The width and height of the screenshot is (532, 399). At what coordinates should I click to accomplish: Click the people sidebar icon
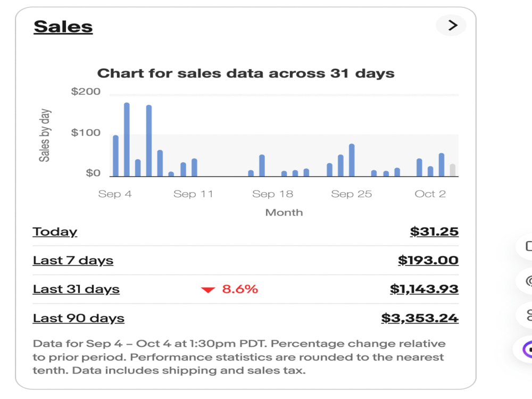pyautogui.click(x=529, y=315)
